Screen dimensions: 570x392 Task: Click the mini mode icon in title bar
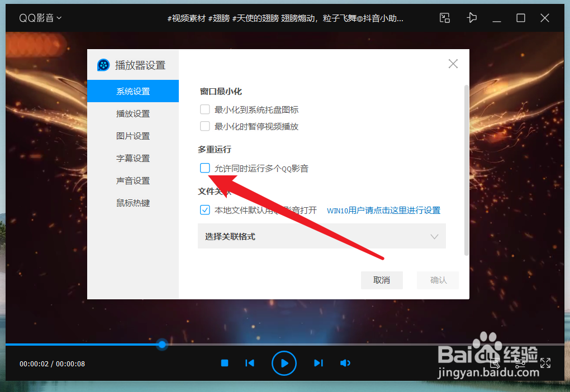coord(445,18)
